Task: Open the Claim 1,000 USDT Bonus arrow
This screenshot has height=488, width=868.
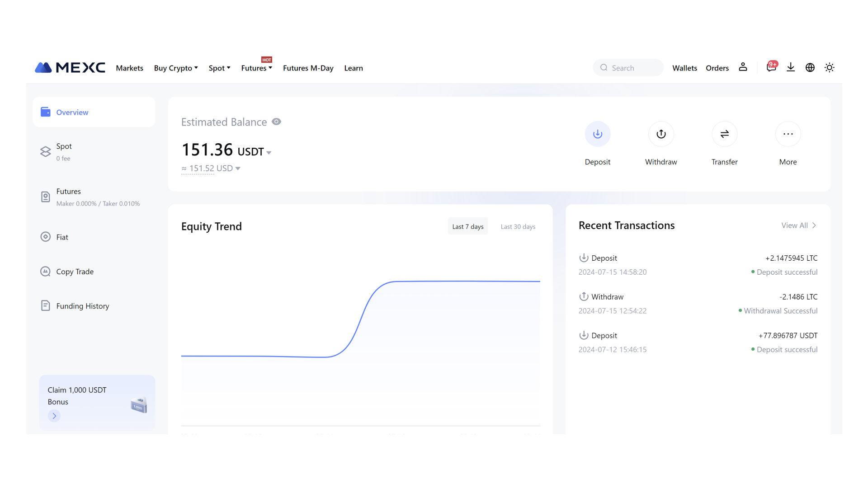Action: [x=54, y=416]
